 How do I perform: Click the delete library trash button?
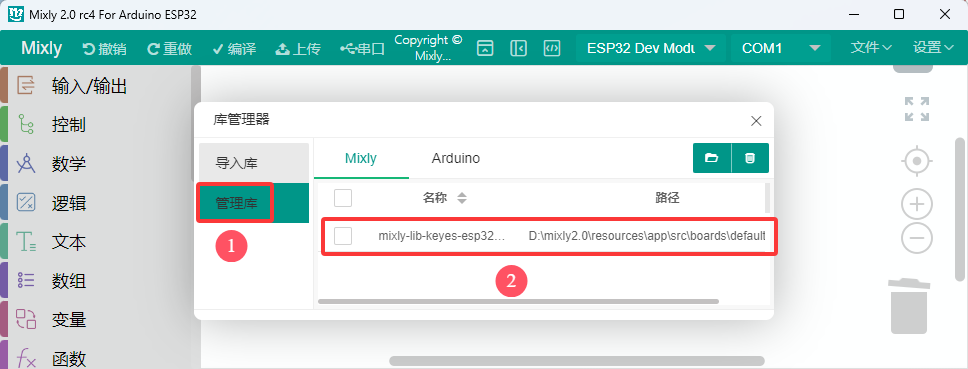tap(750, 158)
